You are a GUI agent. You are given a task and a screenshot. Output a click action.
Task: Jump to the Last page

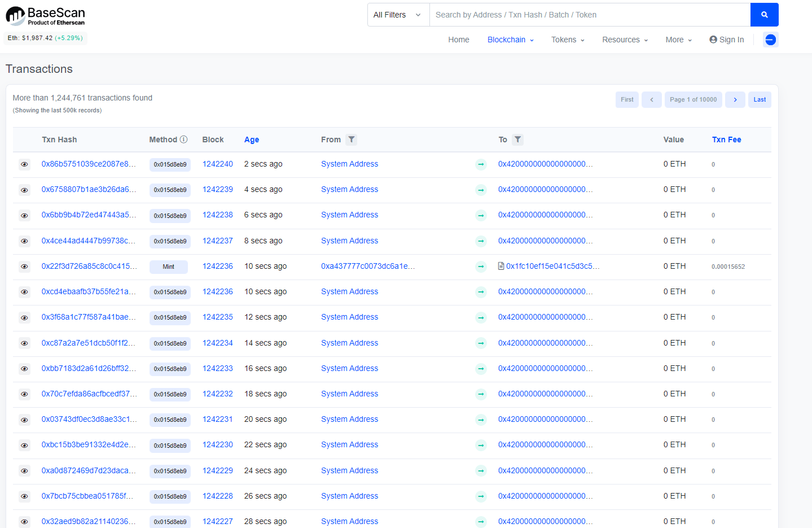760,99
